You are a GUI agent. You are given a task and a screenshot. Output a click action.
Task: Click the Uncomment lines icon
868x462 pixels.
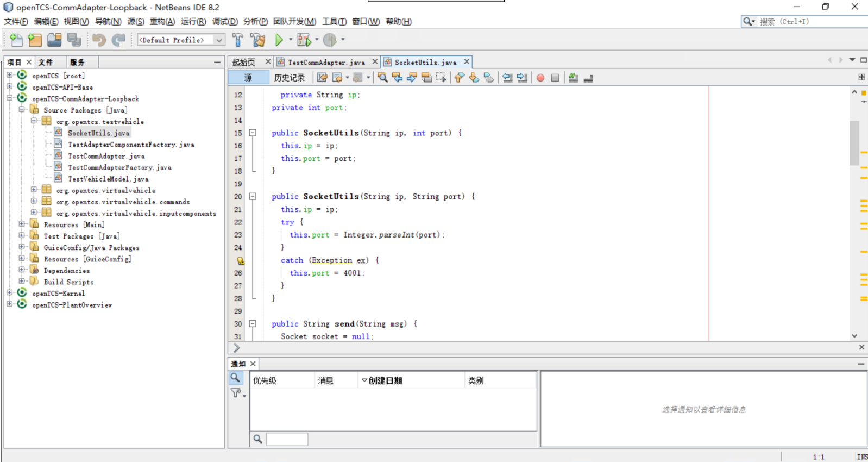[x=588, y=78]
